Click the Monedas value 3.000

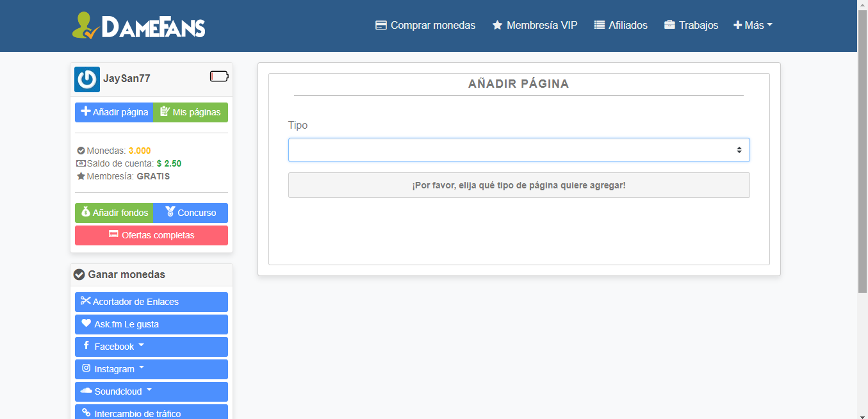[x=140, y=151]
